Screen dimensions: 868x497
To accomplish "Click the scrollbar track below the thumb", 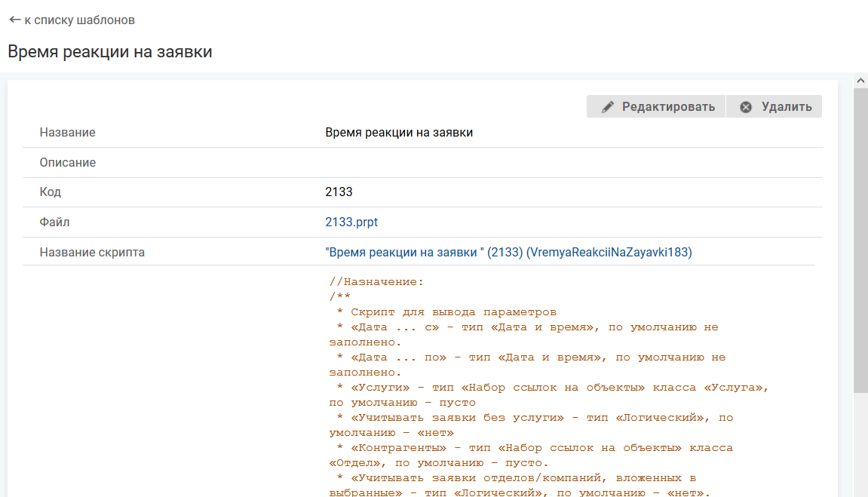I will [x=860, y=445].
